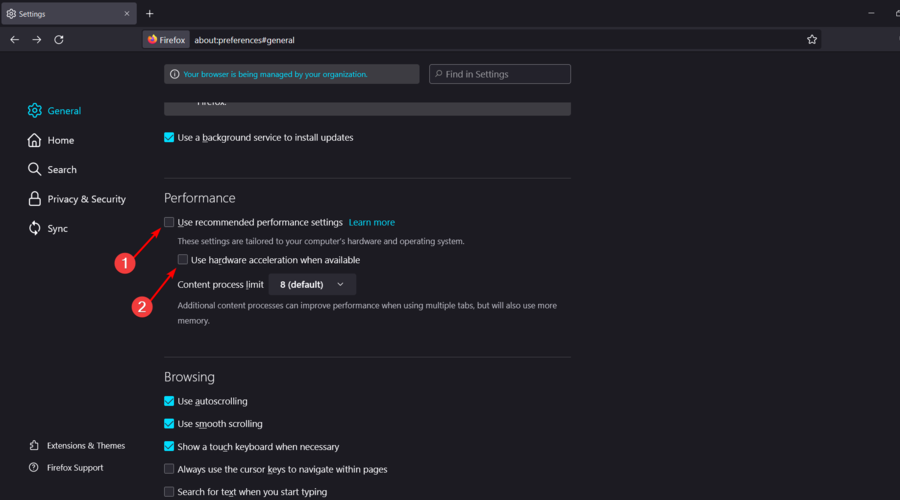Minimize the Firefox window

[x=871, y=13]
